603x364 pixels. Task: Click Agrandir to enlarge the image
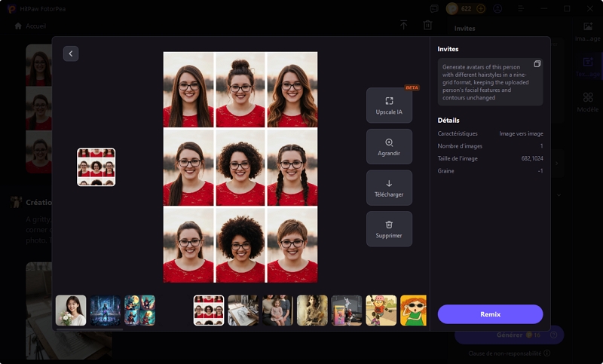pos(389,146)
